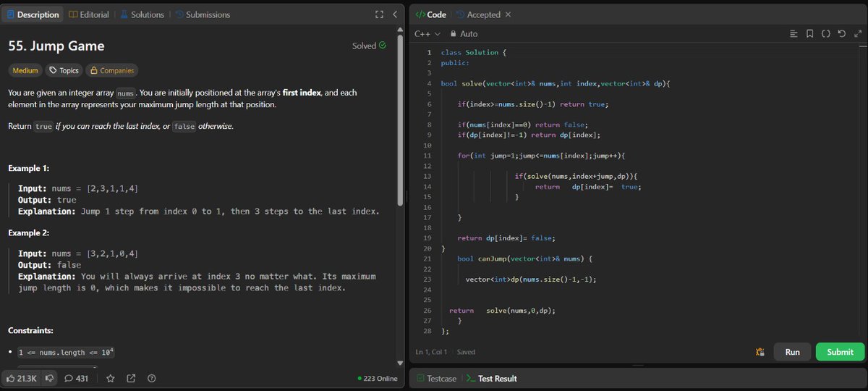Open the Topics tag
This screenshot has width=868, height=391.
(x=64, y=70)
